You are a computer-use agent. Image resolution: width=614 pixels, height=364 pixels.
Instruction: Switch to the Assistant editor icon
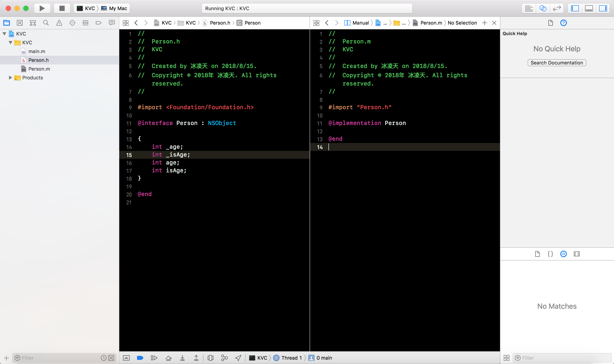click(x=543, y=8)
